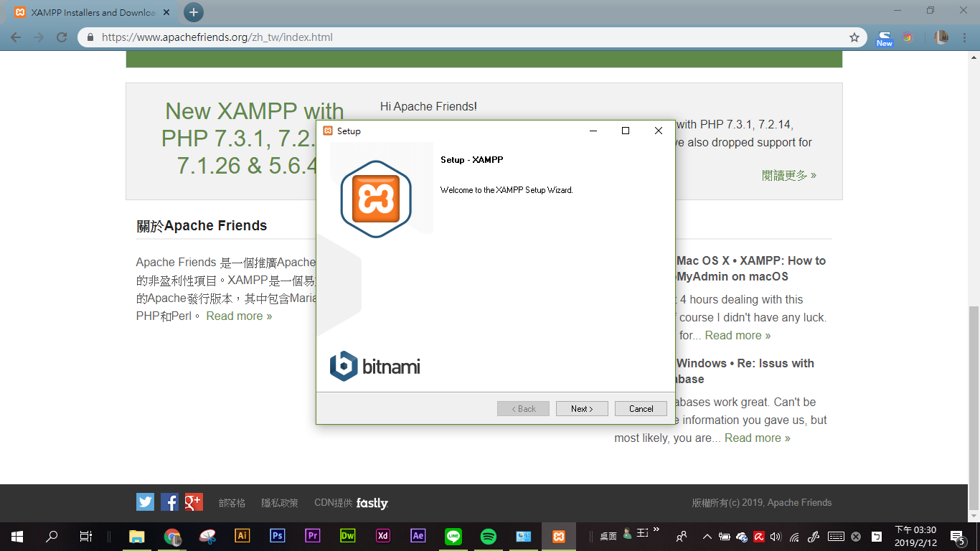Viewport: 980px width, 551px height.
Task: Open the Wi-Fi network tray icon
Action: tap(794, 536)
